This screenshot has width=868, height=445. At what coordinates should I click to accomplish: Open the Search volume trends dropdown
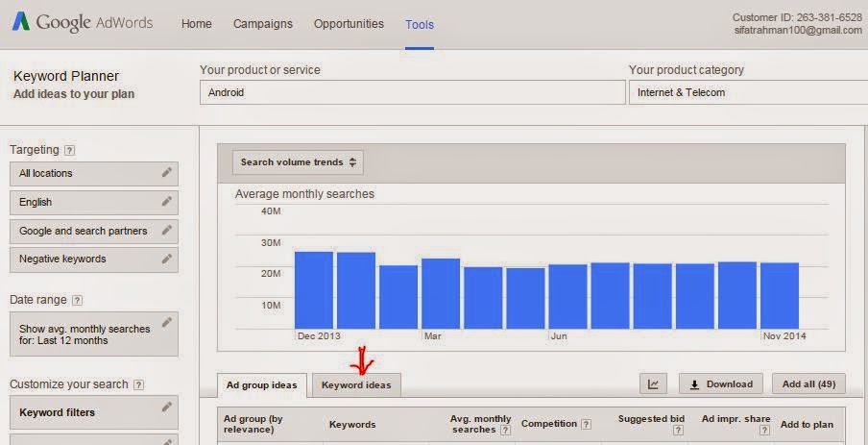click(298, 162)
